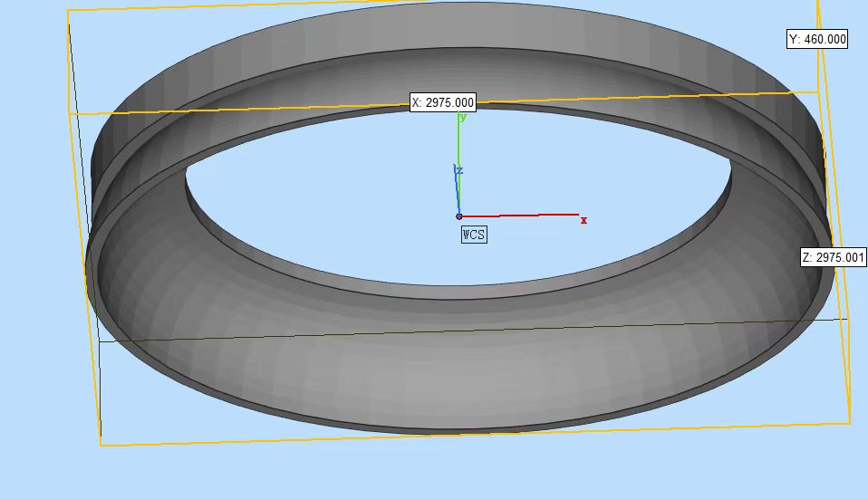Click the green 'y' axis letter
The image size is (868, 499).
(463, 117)
